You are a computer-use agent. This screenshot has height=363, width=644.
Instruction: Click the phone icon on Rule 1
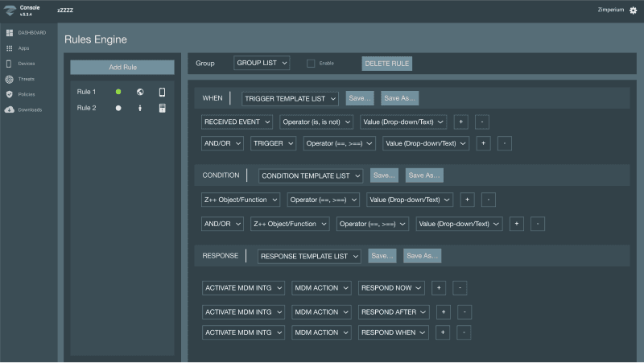point(162,92)
